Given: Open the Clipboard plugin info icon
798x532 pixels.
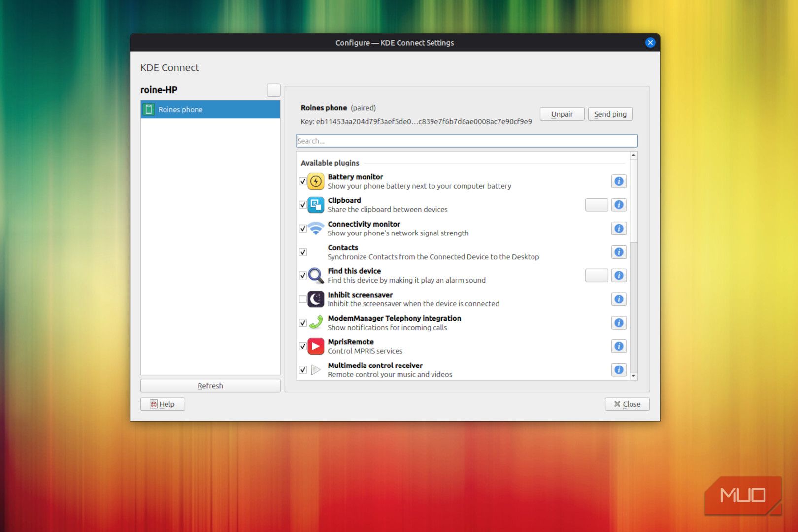Looking at the screenshot, I should (x=619, y=205).
